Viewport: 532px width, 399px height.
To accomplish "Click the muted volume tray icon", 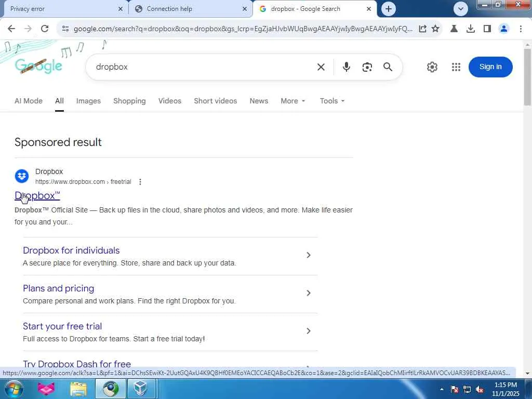I will point(480,390).
